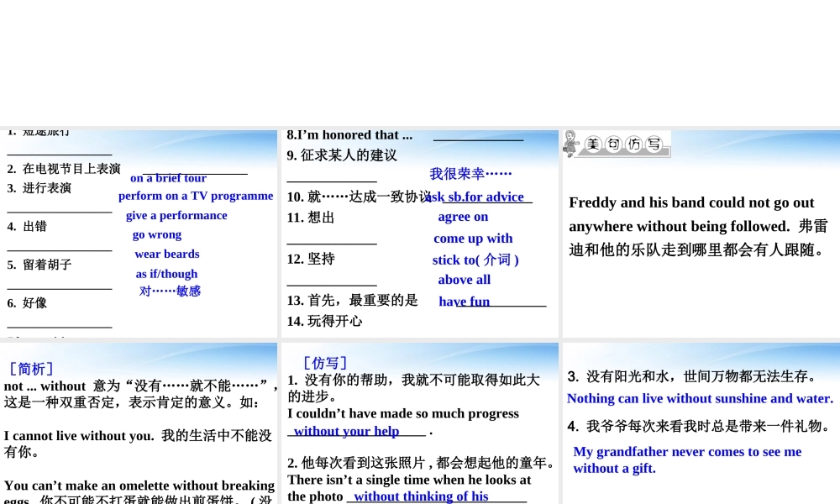This screenshot has height=504, width=840.
Task: Click the blank line after "8.I'm honored that"
Action: 478,139
